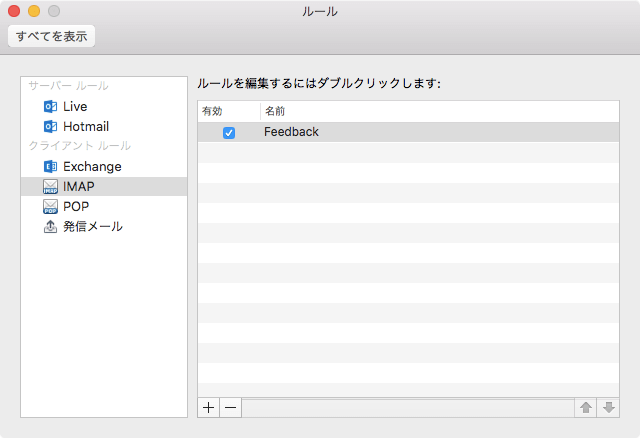Move rule up with arrow button

point(586,407)
